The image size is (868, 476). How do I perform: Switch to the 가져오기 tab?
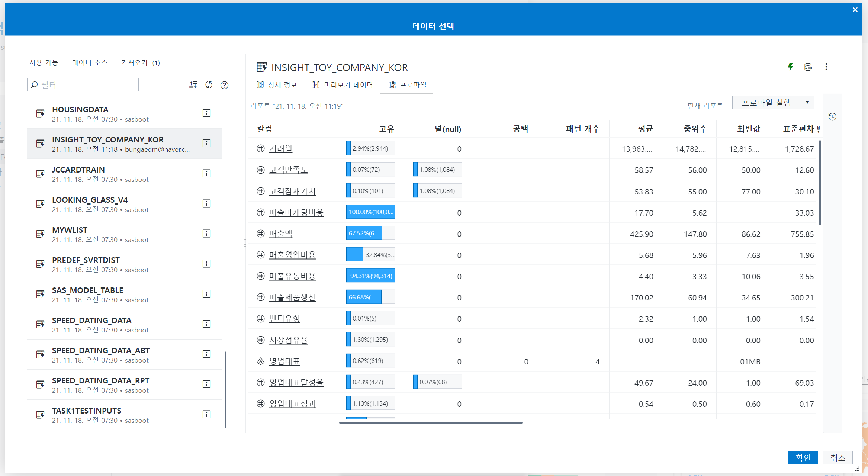click(x=140, y=63)
